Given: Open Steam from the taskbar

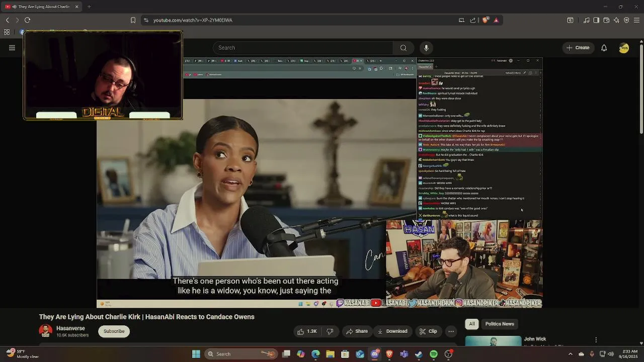Looking at the screenshot, I should pos(419,354).
